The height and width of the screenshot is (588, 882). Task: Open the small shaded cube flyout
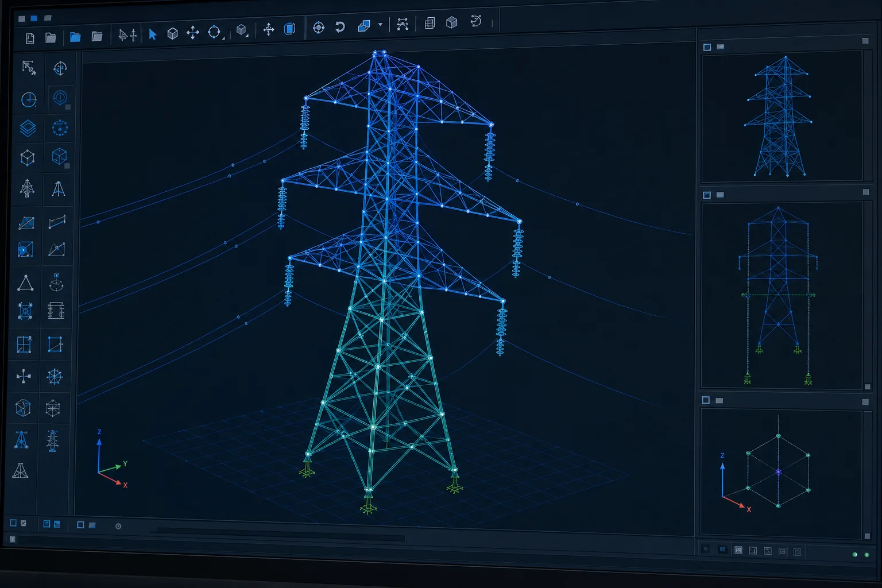click(242, 30)
